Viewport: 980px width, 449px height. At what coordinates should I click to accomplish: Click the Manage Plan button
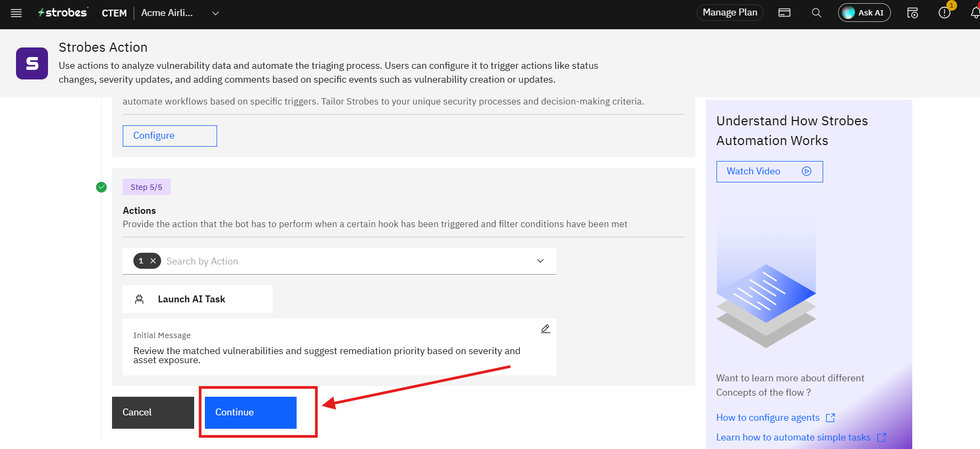coord(730,12)
